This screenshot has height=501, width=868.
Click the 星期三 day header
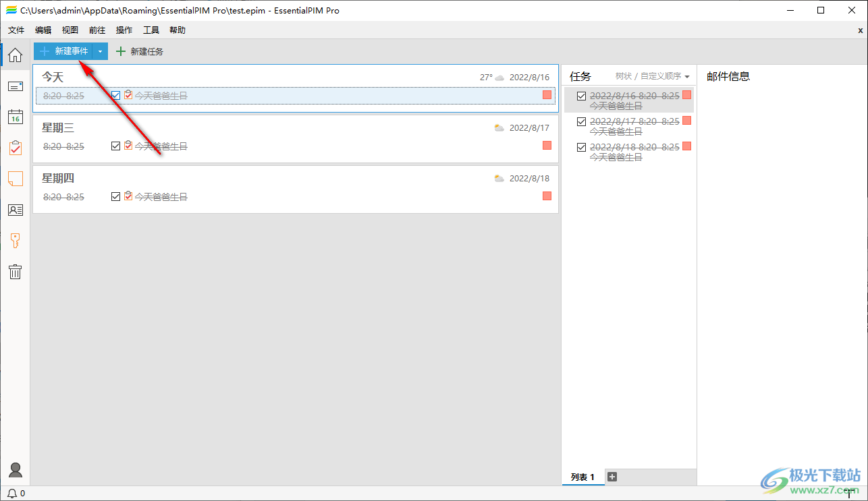58,127
